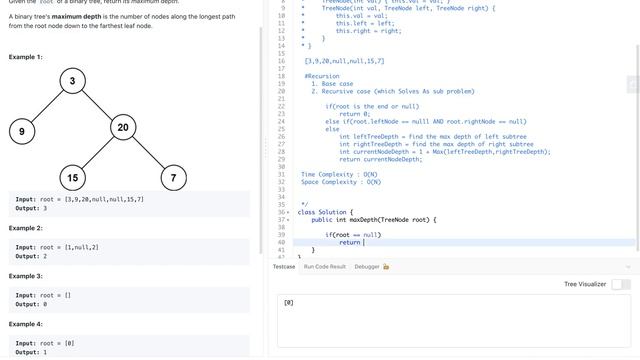
Task: Click node 9 in the tree diagram
Action: pyautogui.click(x=22, y=131)
